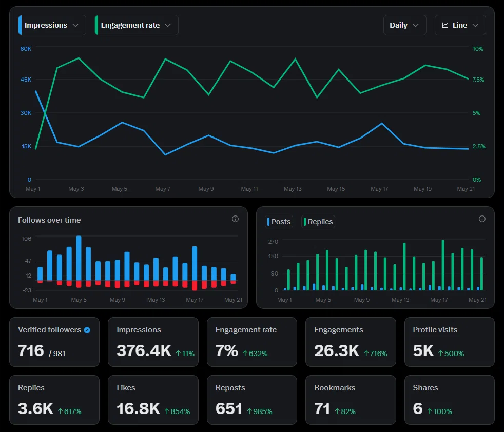504x432 pixels.
Task: Toggle the Posts series in the chart legend
Action: [x=279, y=222]
